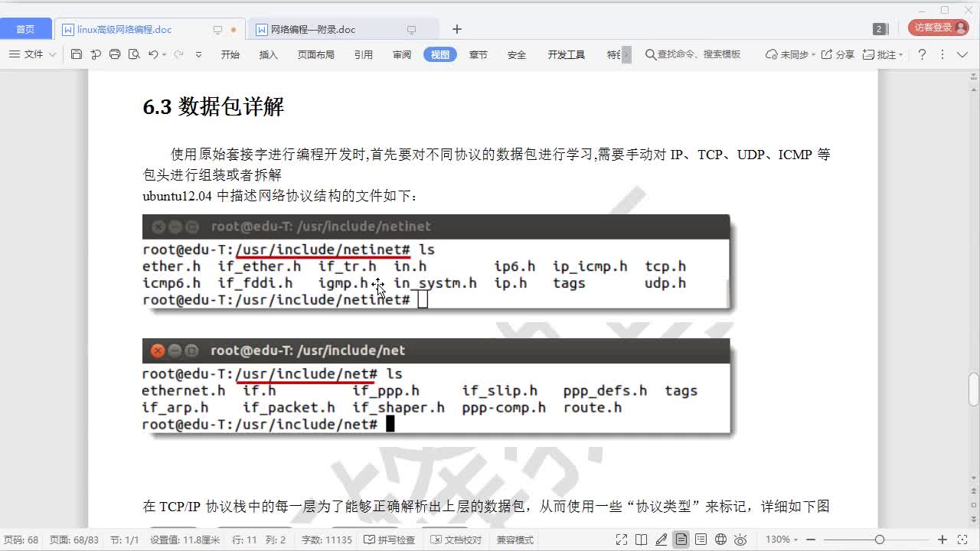This screenshot has height=551, width=980.
Task: Switch to linux高级网络编程.doc tab
Action: tap(124, 29)
